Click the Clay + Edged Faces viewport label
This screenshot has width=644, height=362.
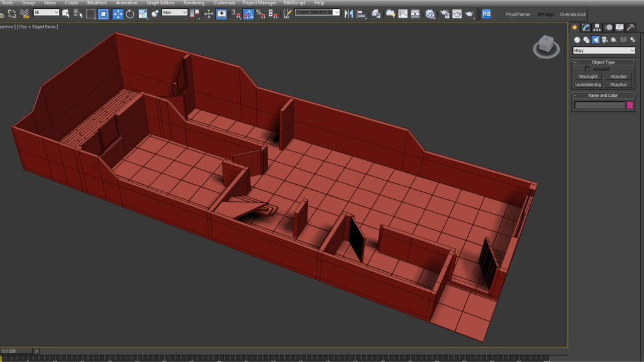(38, 26)
